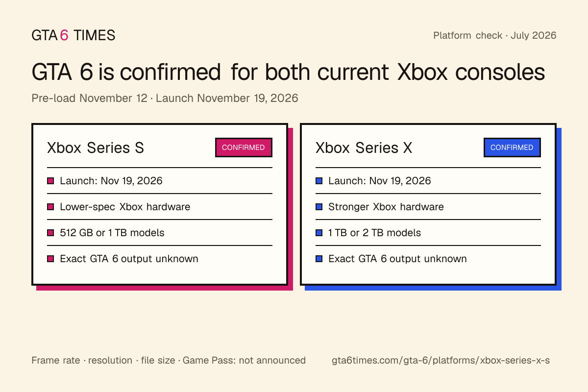Select the Xbox Series S card title
The width and height of the screenshot is (588, 392).
[x=96, y=148]
